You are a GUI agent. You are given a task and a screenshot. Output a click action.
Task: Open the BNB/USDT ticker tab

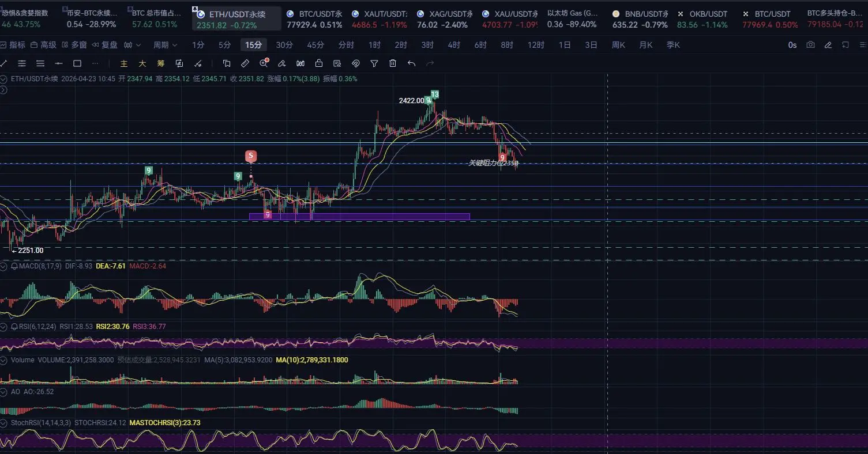[640, 19]
